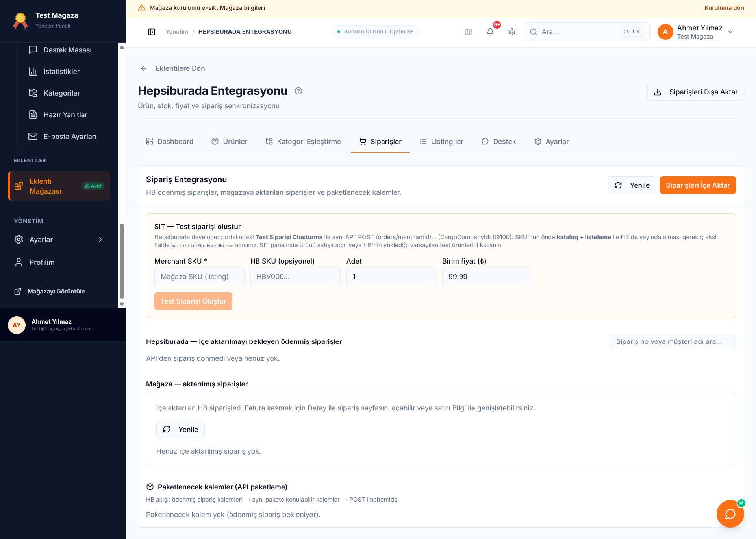This screenshot has height=539, width=756.
Task: Open notifications bell icon
Action: (490, 32)
